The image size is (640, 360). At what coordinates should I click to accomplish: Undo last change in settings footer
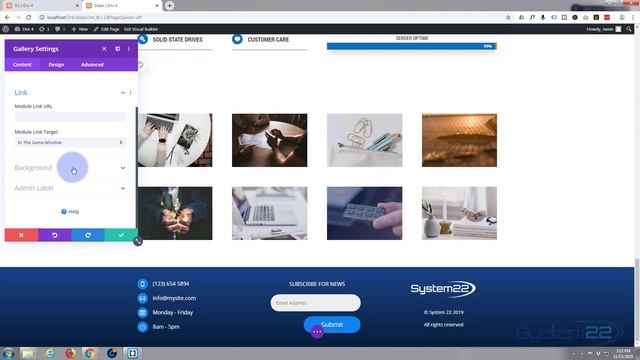click(x=55, y=235)
